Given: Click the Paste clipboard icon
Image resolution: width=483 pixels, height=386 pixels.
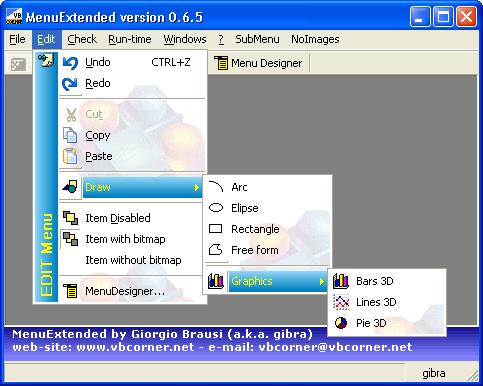Looking at the screenshot, I should pos(70,156).
